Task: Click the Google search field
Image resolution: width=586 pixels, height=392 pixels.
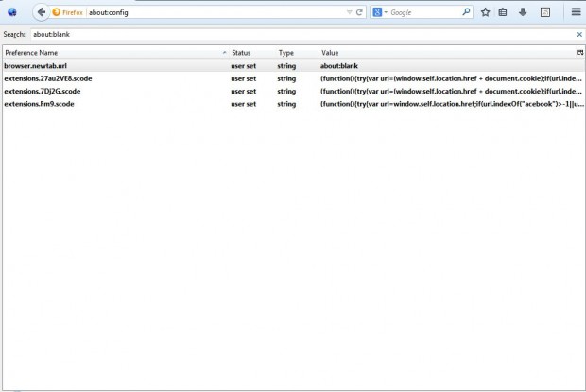Action: (424, 12)
